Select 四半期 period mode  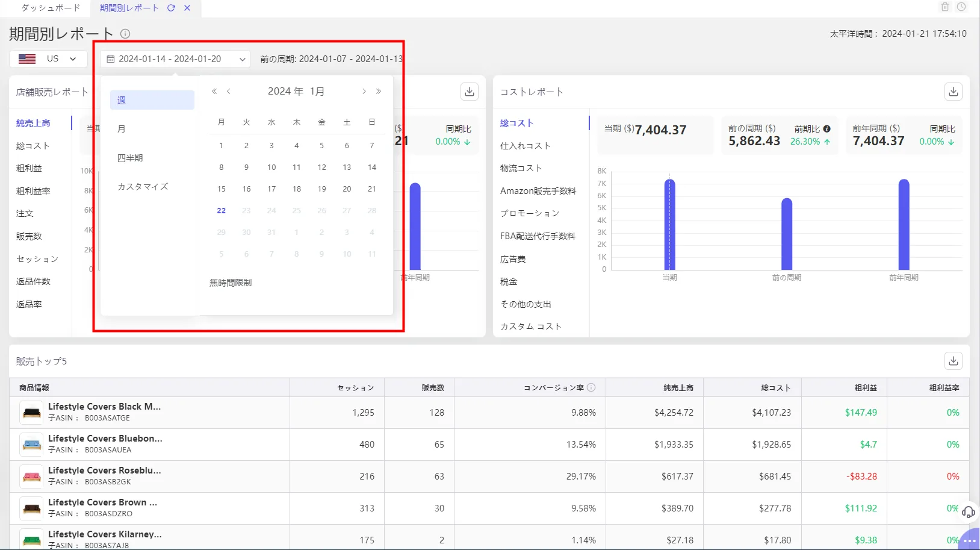[x=152, y=158]
